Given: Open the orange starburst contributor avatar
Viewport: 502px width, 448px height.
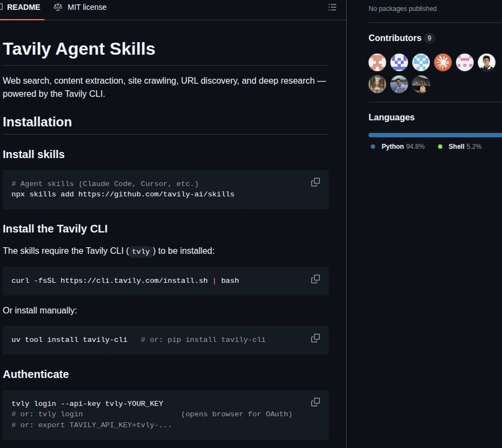Looking at the screenshot, I should 443,62.
